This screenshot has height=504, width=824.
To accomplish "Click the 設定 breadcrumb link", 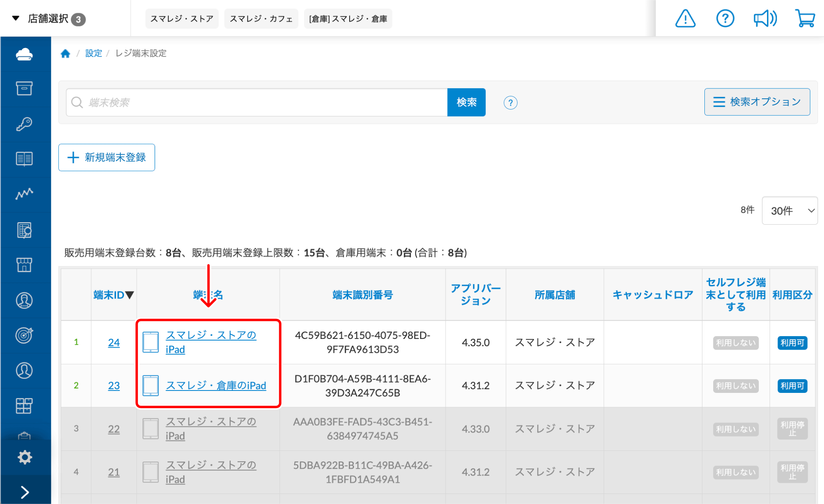I will 94,53.
